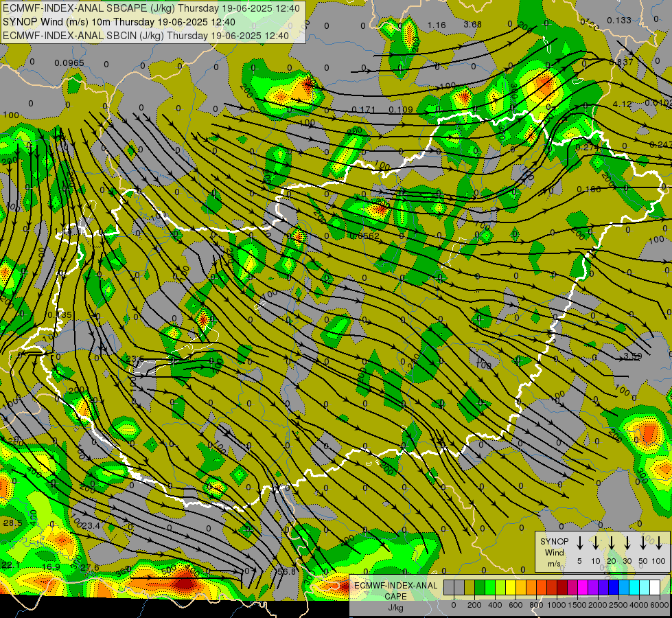The height and width of the screenshot is (618, 672).
Task: Click the map value 0.133
Action: 619,20
